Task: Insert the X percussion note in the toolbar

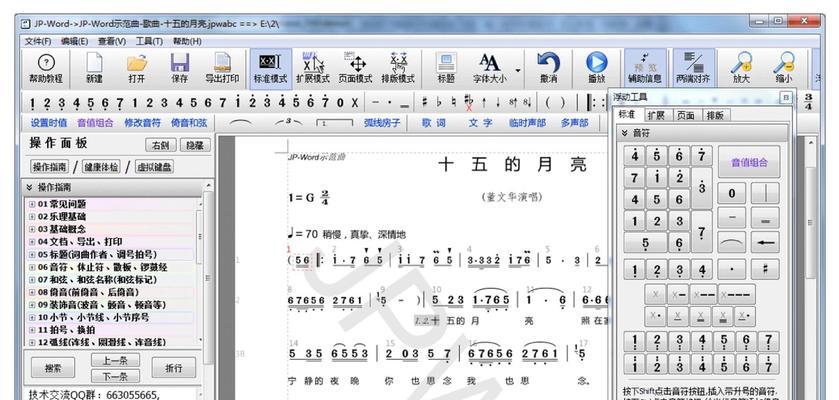Action: tap(354, 102)
